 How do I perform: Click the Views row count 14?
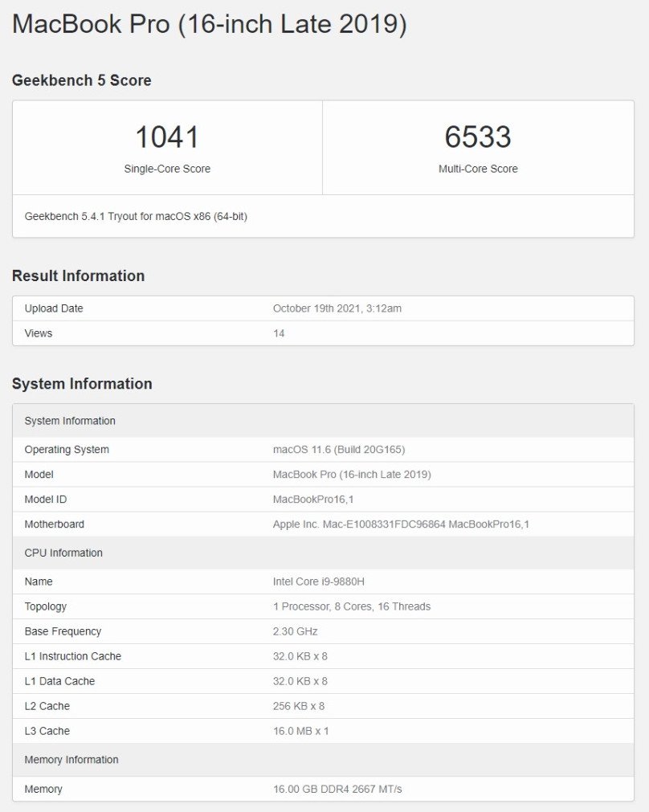(x=279, y=333)
